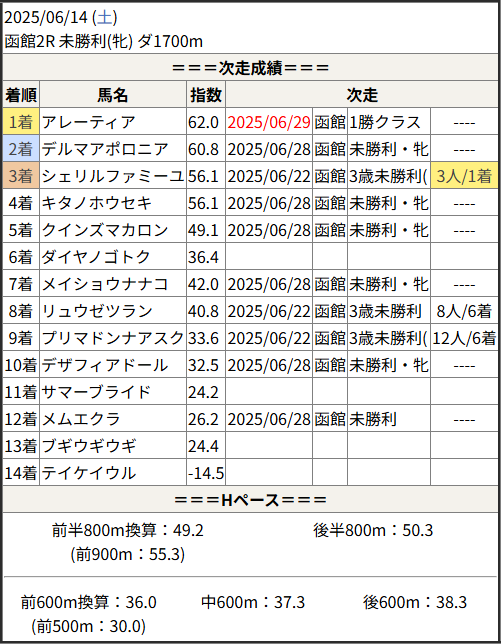Click the 馬名 column header
Viewport: 501px width, 644px height.
coord(113,95)
